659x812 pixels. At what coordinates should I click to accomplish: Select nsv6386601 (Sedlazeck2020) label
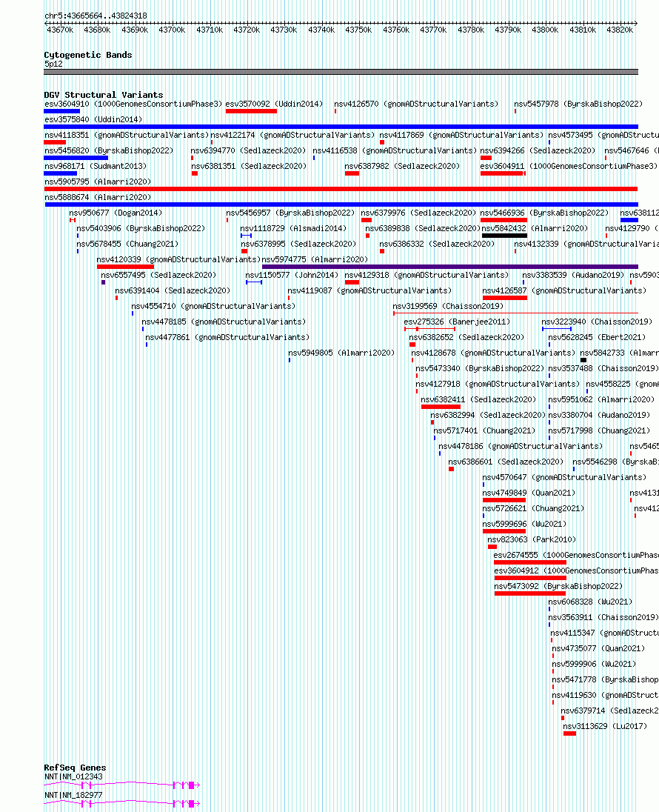[505, 461]
